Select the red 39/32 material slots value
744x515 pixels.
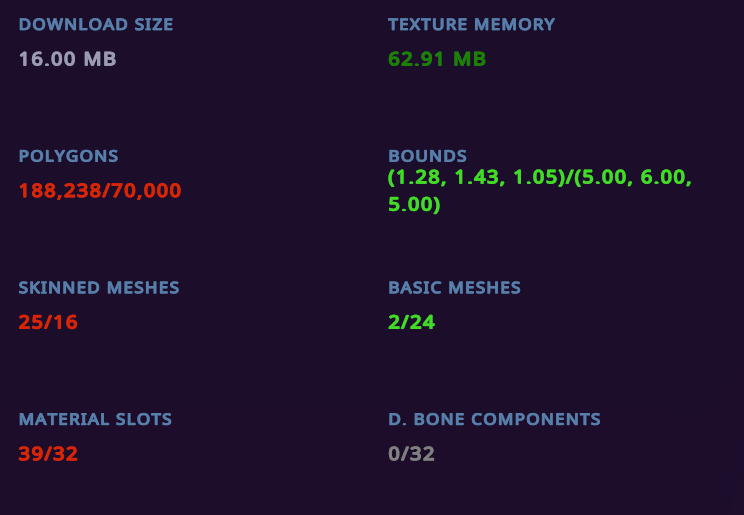(x=48, y=454)
